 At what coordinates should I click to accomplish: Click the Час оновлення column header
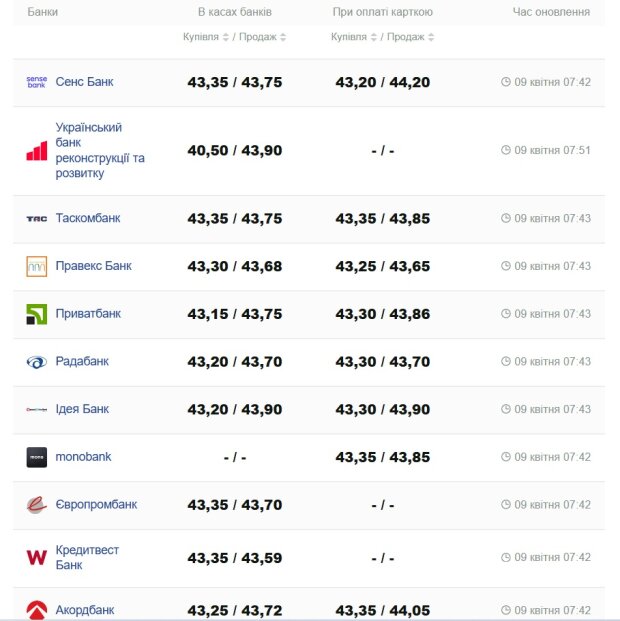pyautogui.click(x=551, y=12)
